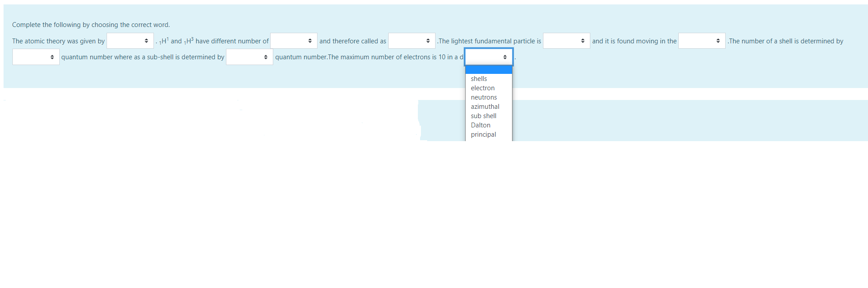Choose 'neutrons' option in the list
The image size is (868, 288).
[489, 97]
